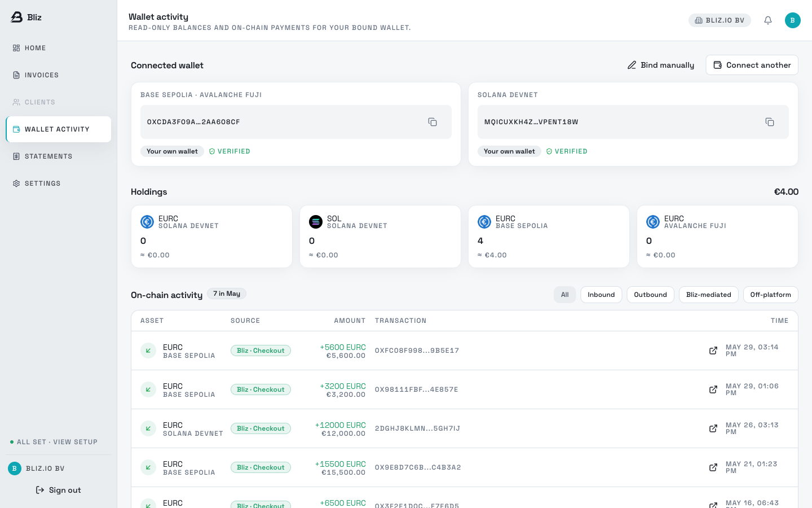
Task: Click Bliz · Checkout tag on +5600 EURC row
Action: (x=261, y=351)
